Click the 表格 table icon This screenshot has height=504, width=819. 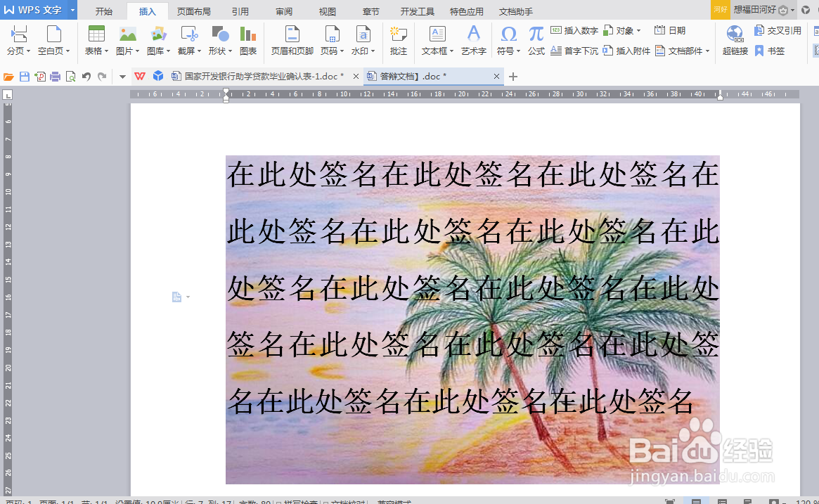[96, 34]
